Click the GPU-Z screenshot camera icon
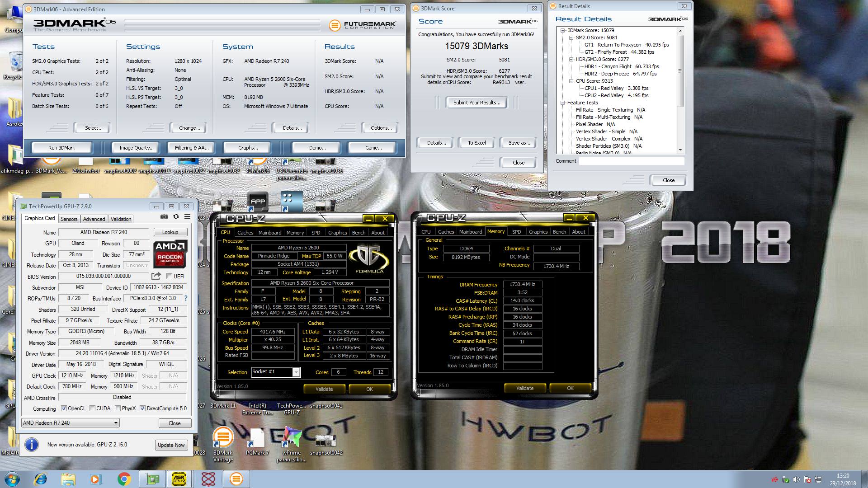The height and width of the screenshot is (488, 868). click(164, 217)
